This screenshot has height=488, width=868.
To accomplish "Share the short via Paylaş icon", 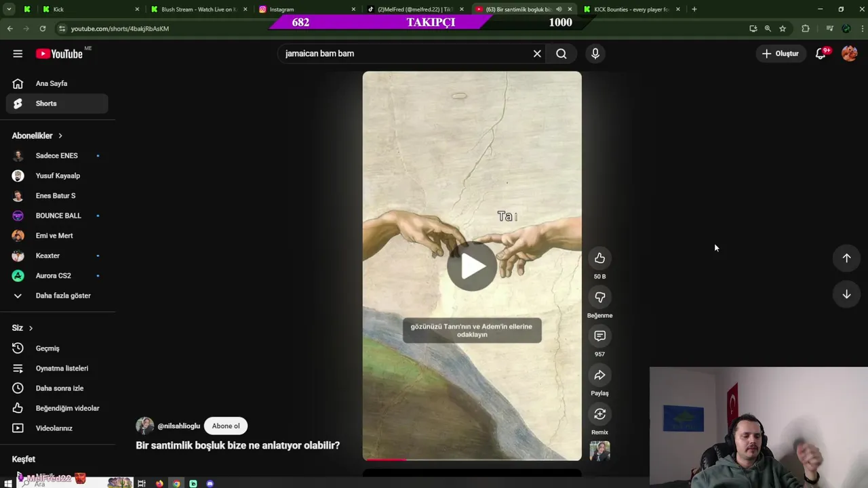I will 599,375.
